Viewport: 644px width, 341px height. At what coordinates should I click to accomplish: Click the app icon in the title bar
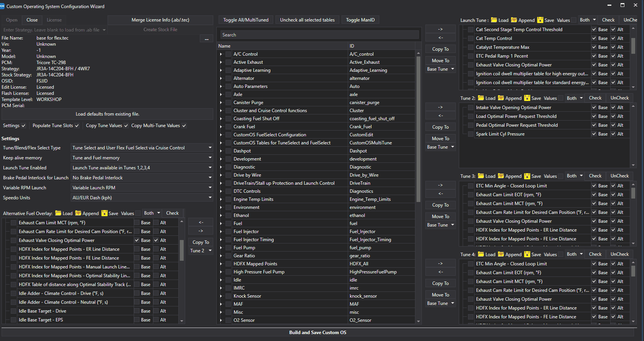click(2, 6)
